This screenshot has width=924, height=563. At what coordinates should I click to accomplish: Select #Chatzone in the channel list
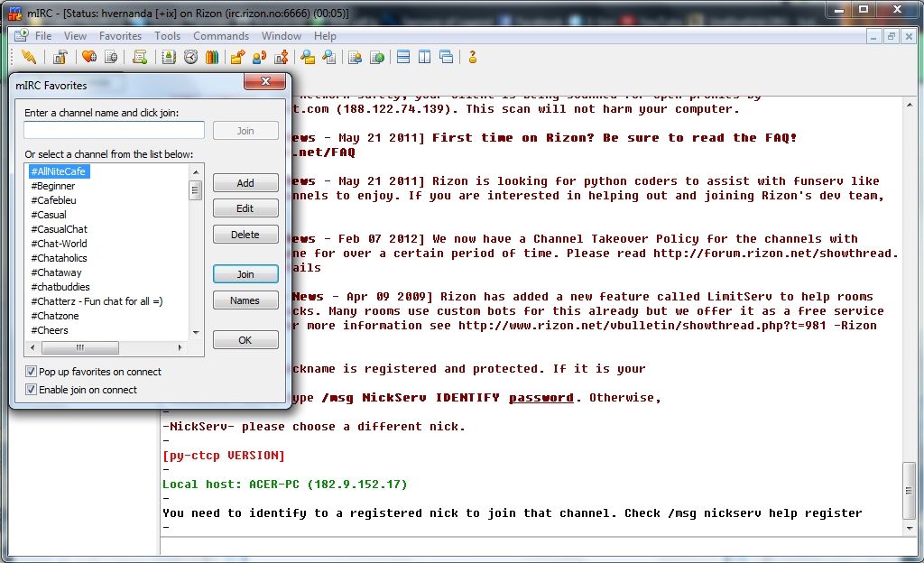point(55,316)
